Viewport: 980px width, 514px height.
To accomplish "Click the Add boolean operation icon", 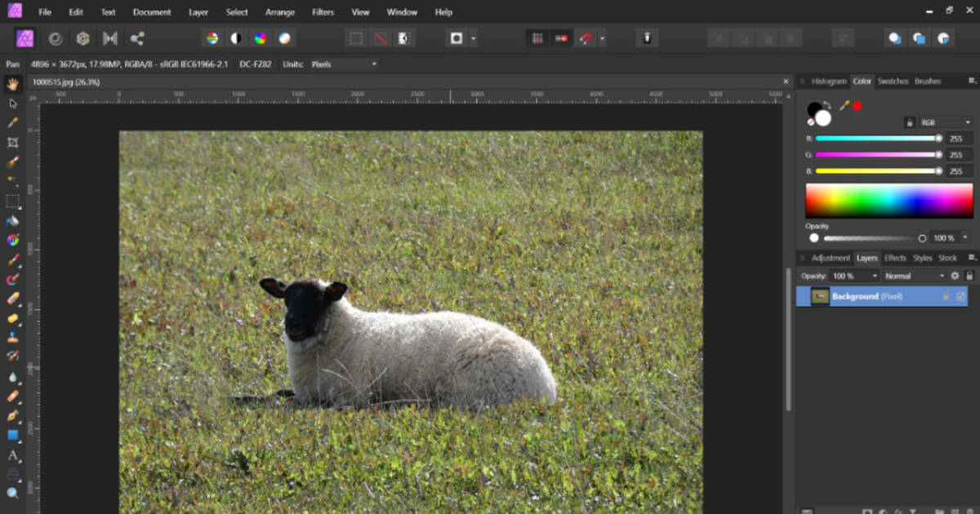I will 895,38.
